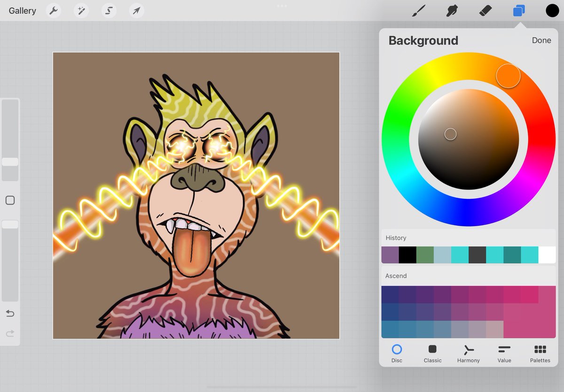
Task: Switch to the Value color tab
Action: [x=504, y=353]
